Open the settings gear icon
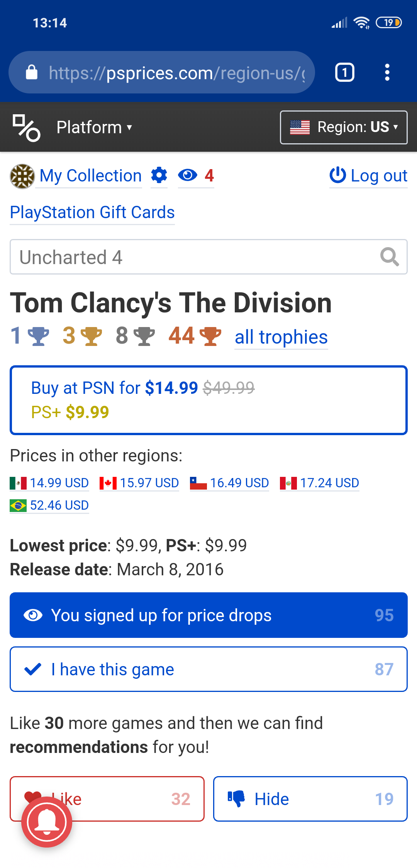The height and width of the screenshot is (868, 417). pyautogui.click(x=159, y=176)
